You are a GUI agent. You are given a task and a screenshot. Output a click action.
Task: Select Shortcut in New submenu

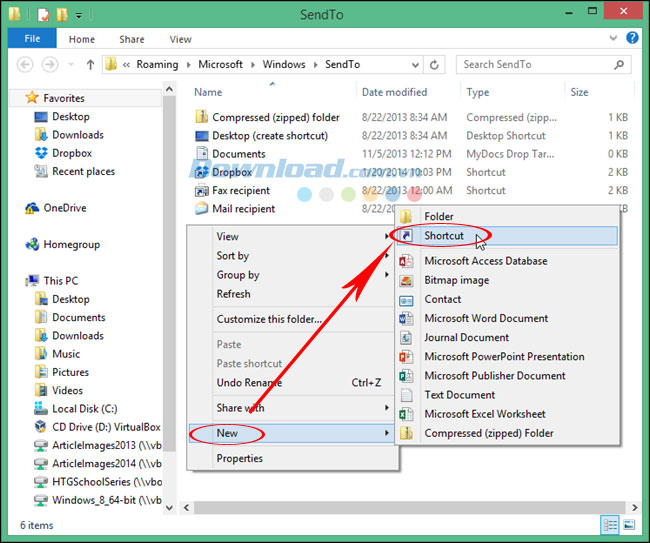(507, 236)
